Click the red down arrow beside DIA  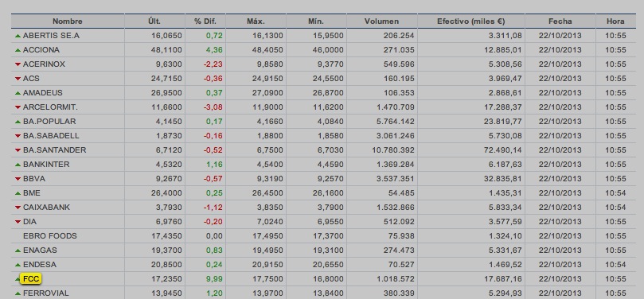click(x=18, y=222)
